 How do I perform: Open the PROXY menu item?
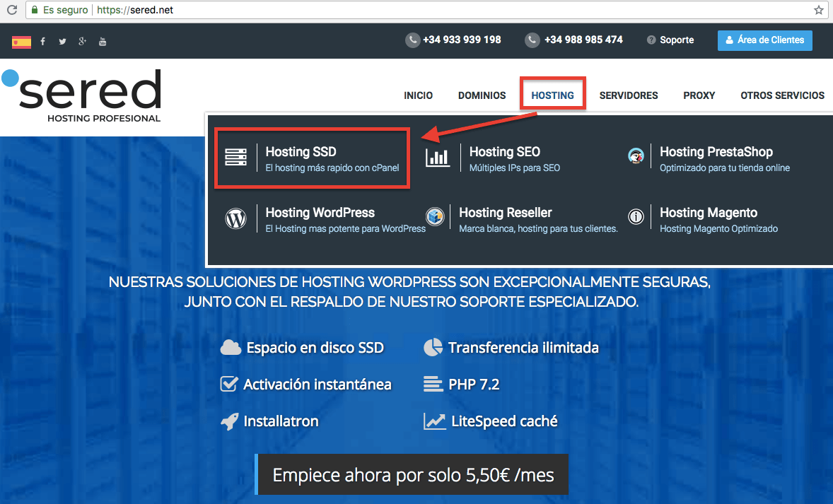pyautogui.click(x=699, y=95)
